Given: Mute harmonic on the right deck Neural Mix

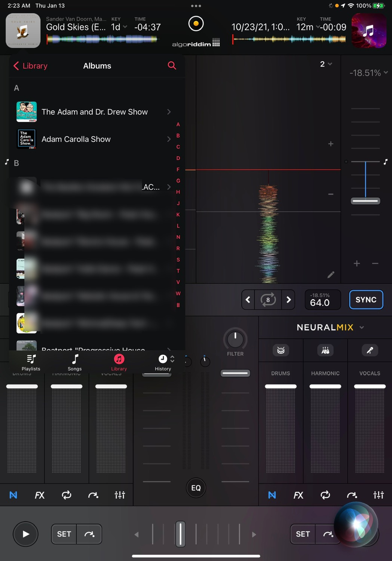Looking at the screenshot, I should click(325, 350).
